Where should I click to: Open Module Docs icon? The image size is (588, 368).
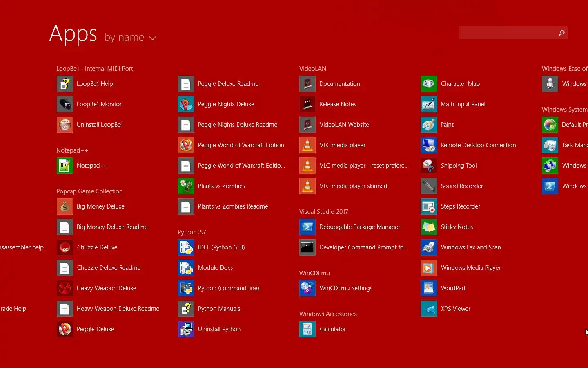[186, 268]
